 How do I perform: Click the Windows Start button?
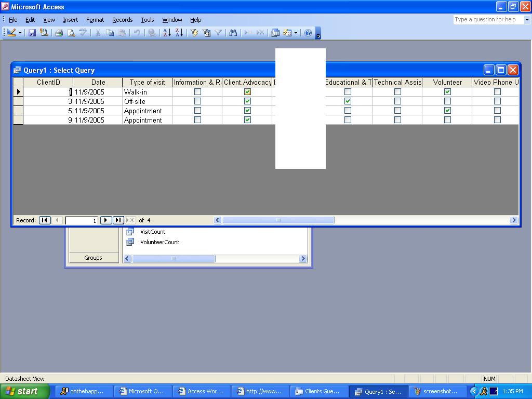pos(24,391)
